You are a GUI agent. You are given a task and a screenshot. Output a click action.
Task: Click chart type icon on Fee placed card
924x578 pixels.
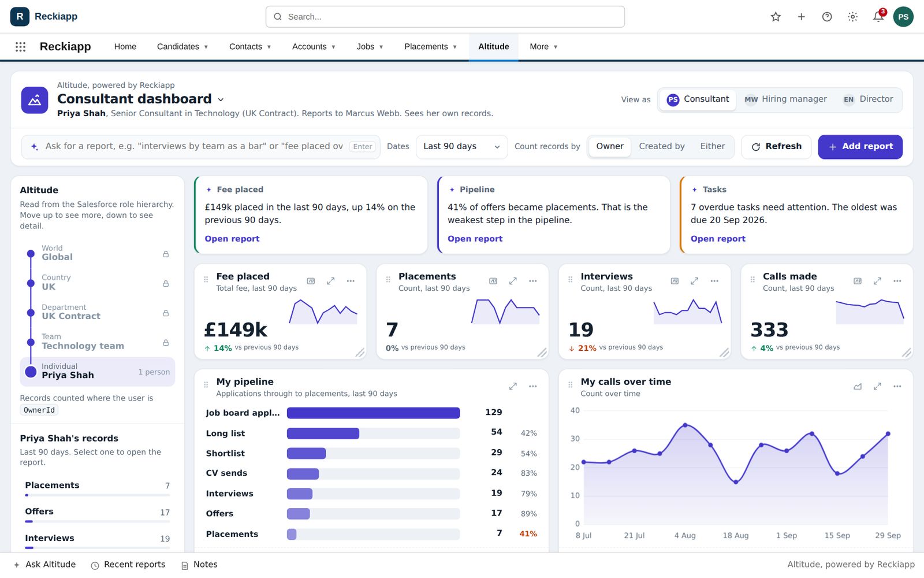point(311,281)
